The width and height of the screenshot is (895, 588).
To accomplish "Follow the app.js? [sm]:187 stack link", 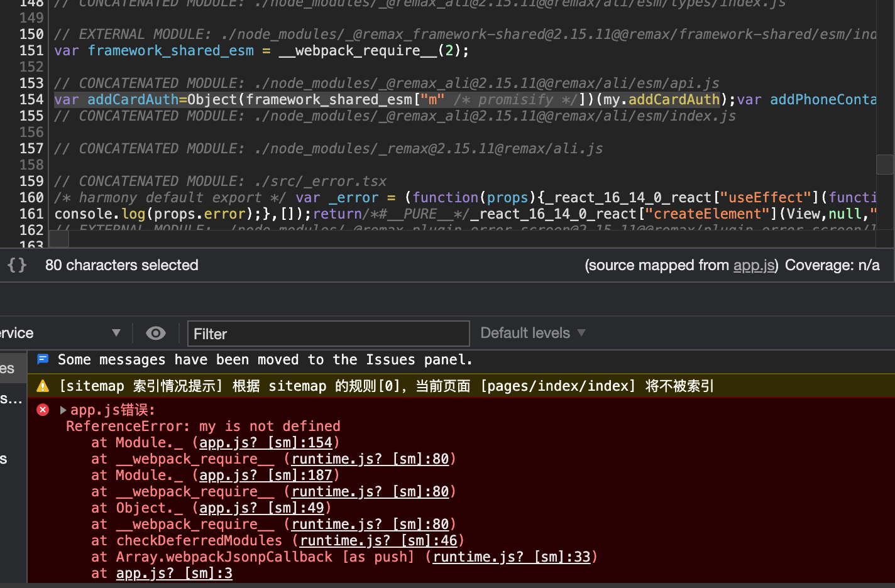I will pos(266,475).
